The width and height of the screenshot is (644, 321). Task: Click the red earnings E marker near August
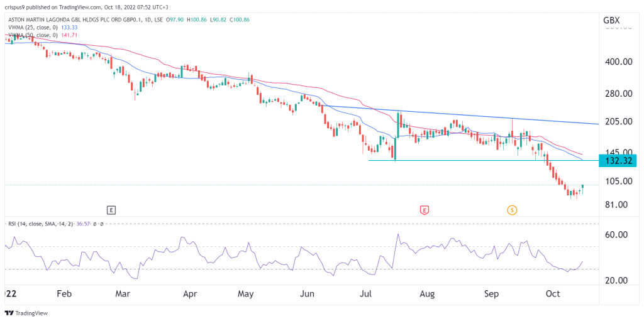point(424,210)
